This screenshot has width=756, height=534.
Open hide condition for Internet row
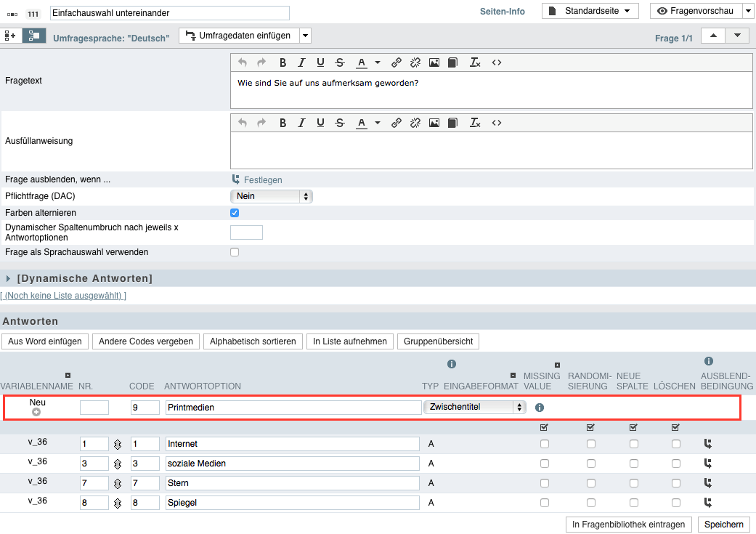pos(708,444)
